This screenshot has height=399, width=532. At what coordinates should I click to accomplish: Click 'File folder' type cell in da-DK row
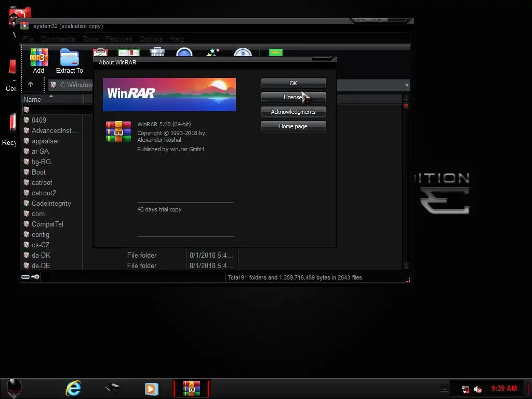[142, 256]
